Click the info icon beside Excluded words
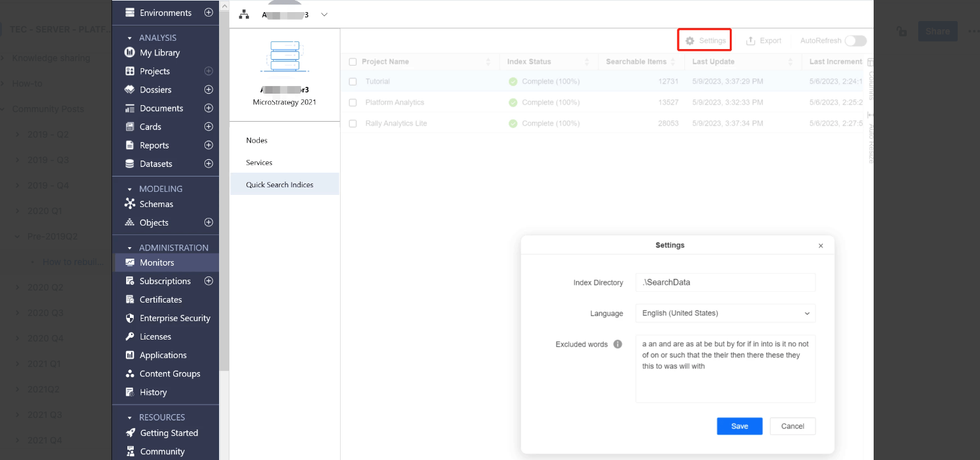This screenshot has width=980, height=460. (617, 344)
